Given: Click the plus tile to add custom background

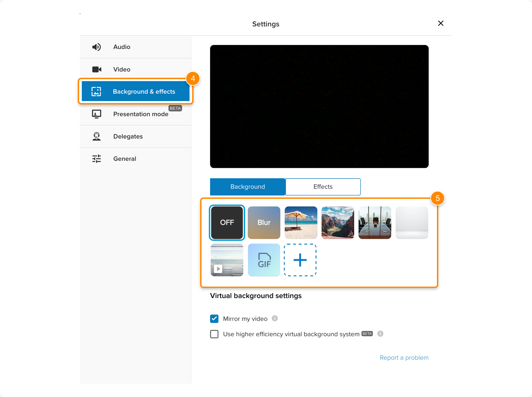Looking at the screenshot, I should pyautogui.click(x=300, y=260).
